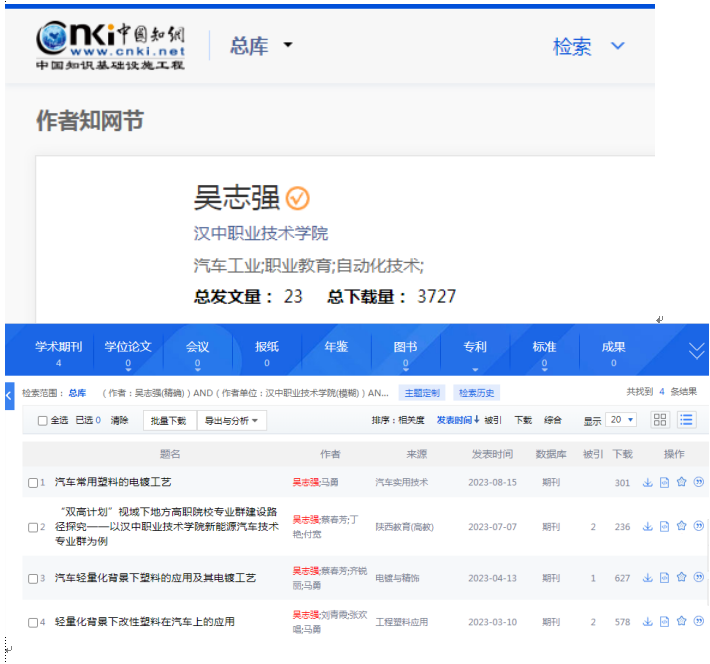Click the 题名 column header

170,454
